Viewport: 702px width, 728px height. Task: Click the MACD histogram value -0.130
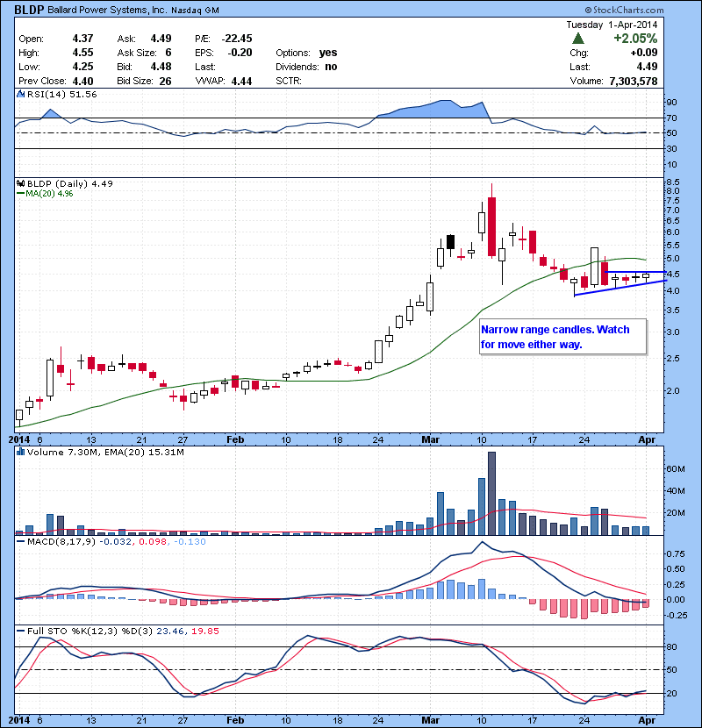[190, 541]
